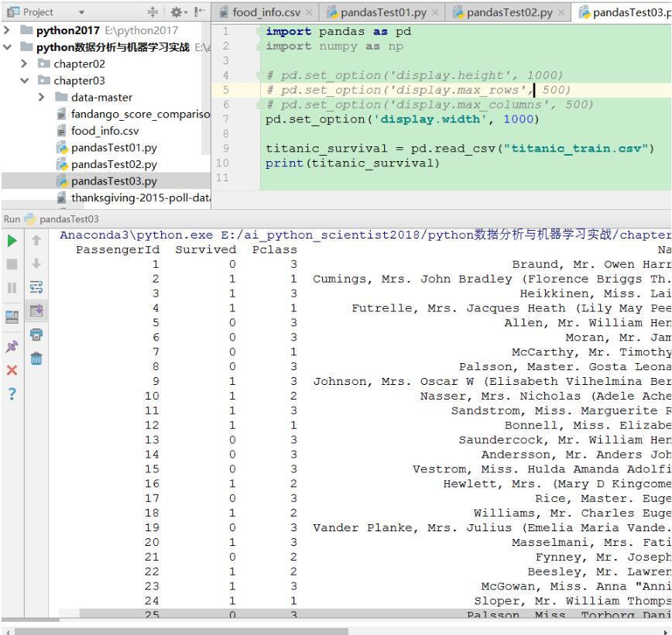Click the console horizontal scrollbar

tap(181, 631)
